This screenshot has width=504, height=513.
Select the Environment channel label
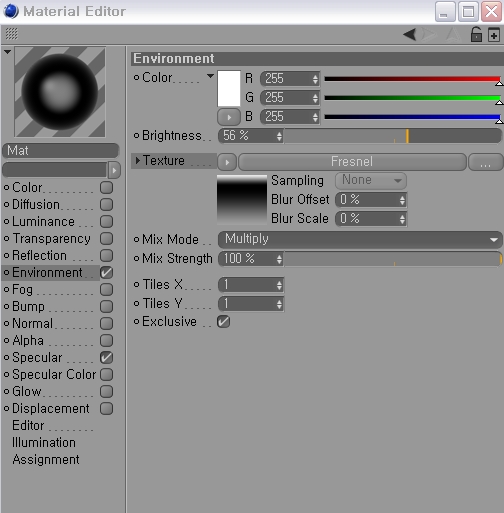tap(47, 273)
